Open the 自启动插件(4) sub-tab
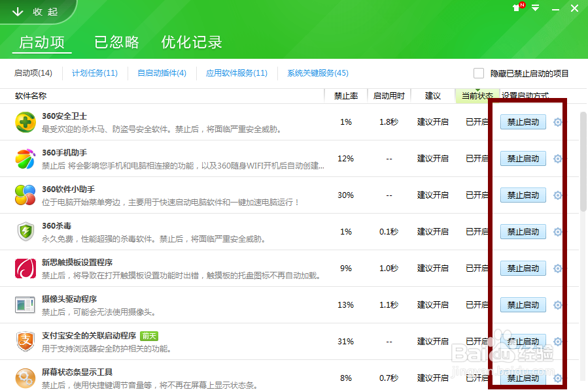 (162, 73)
